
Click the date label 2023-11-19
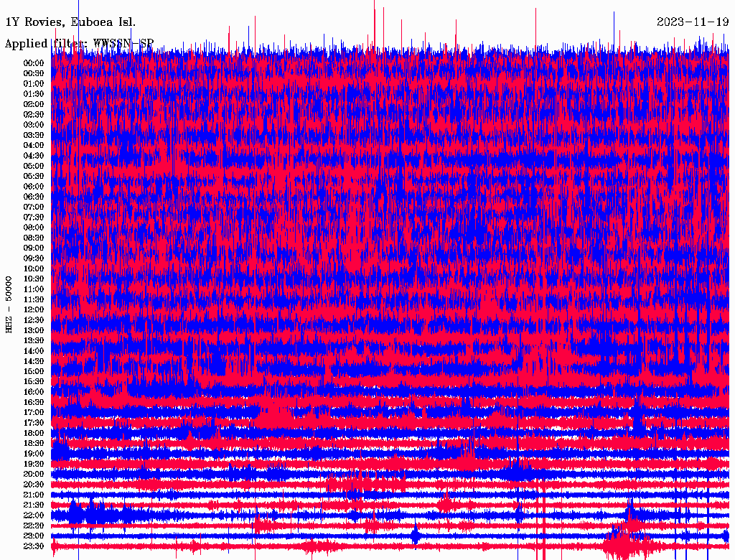(692, 22)
